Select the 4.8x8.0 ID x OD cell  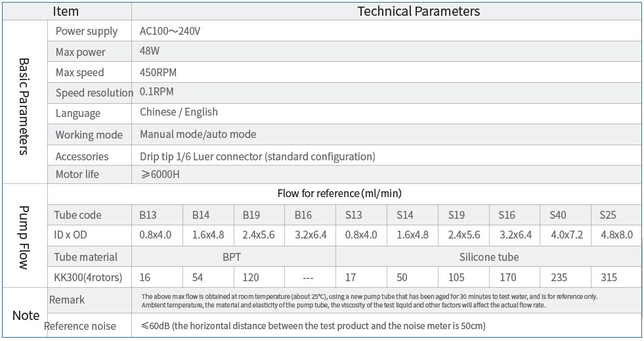[616, 235]
